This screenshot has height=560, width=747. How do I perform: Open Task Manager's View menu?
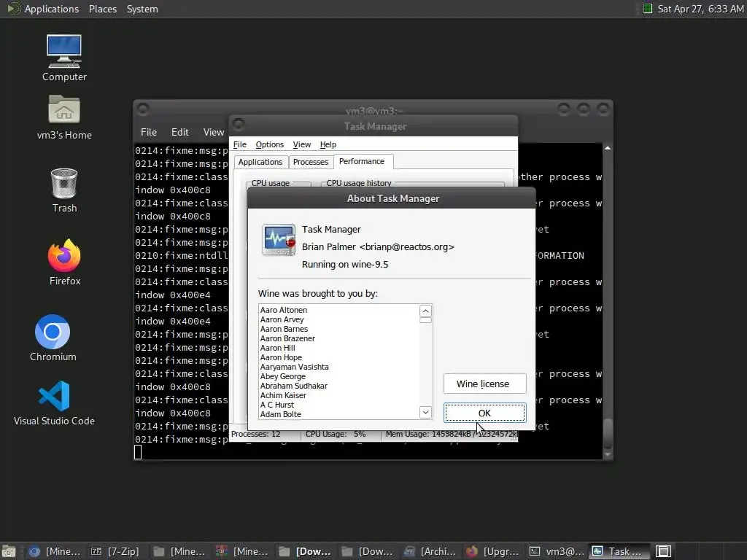click(x=301, y=144)
